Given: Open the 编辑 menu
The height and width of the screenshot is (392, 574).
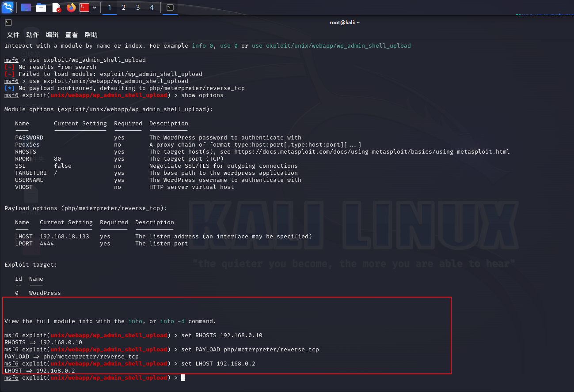Looking at the screenshot, I should pos(52,35).
